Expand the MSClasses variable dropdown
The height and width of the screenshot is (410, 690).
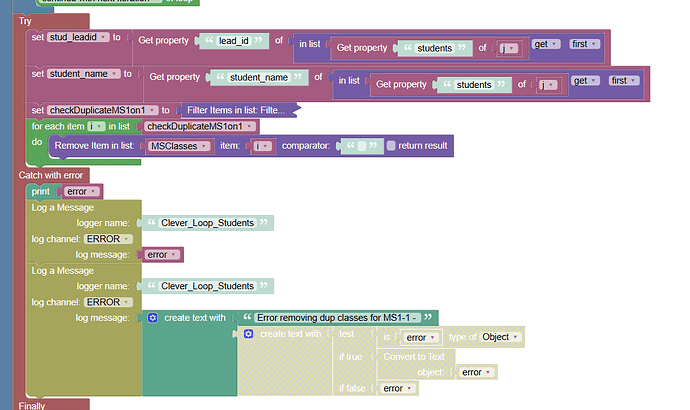click(180, 146)
